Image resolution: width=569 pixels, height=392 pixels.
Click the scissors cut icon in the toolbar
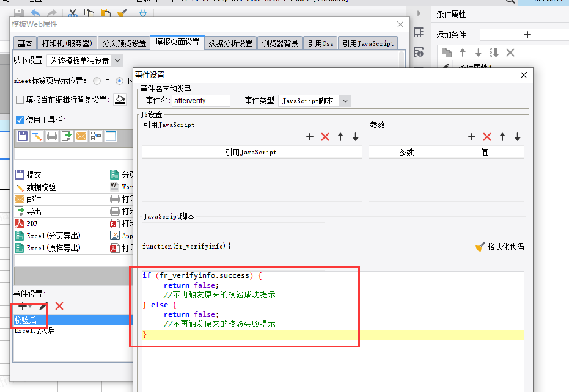[73, 13]
